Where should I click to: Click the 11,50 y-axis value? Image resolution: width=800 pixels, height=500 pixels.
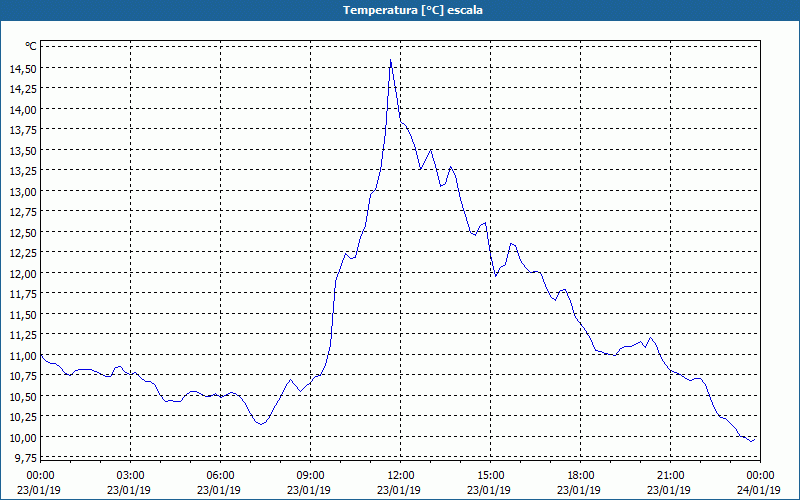pos(23,315)
